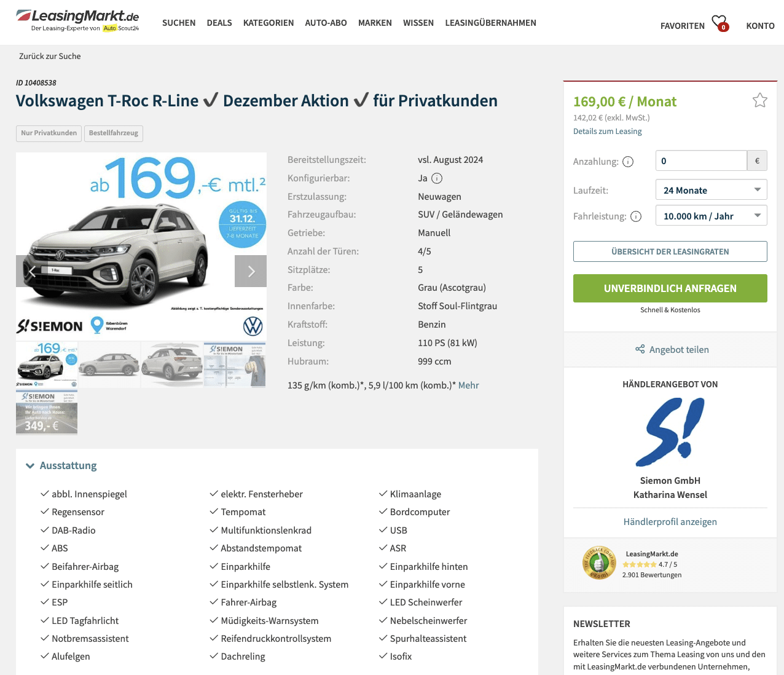This screenshot has height=675, width=784.
Task: Click 2.901 Bewertungen text
Action: tap(652, 575)
